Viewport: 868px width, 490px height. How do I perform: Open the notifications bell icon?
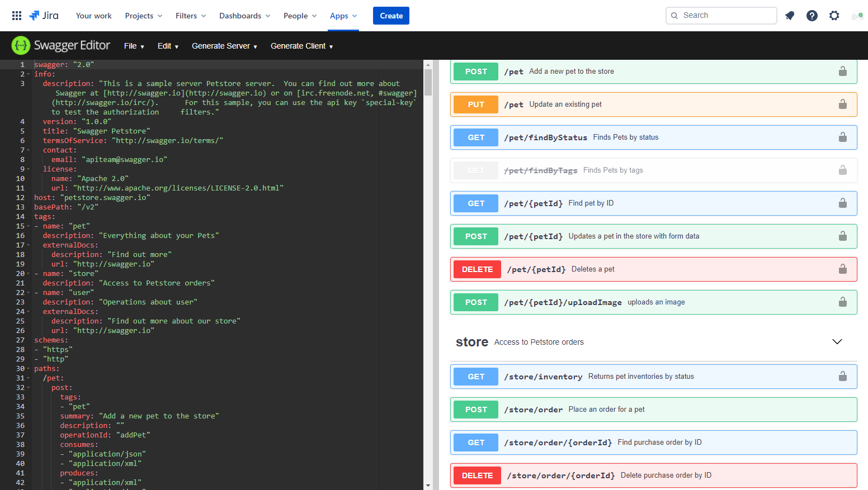coord(790,16)
